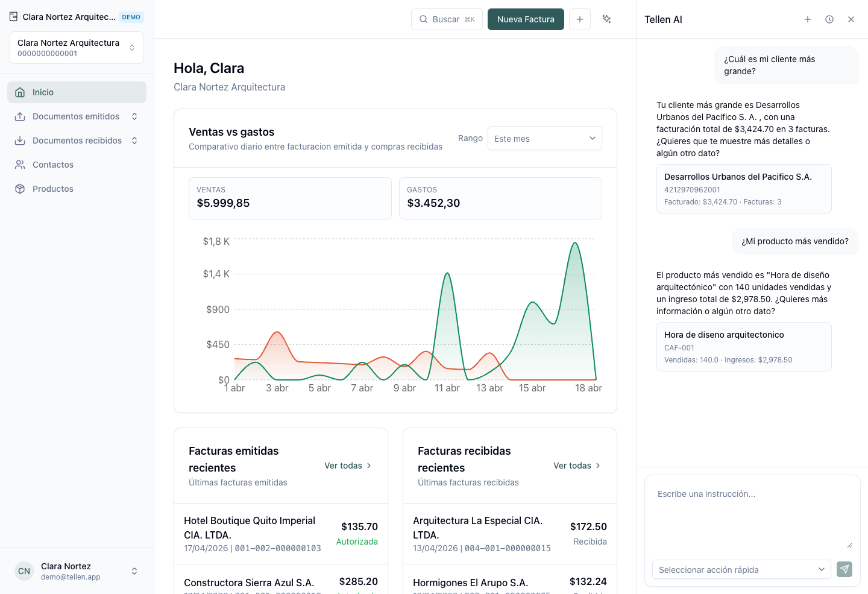Open the user account menu chevron
Screen dimensions: 868x594
[134, 571]
